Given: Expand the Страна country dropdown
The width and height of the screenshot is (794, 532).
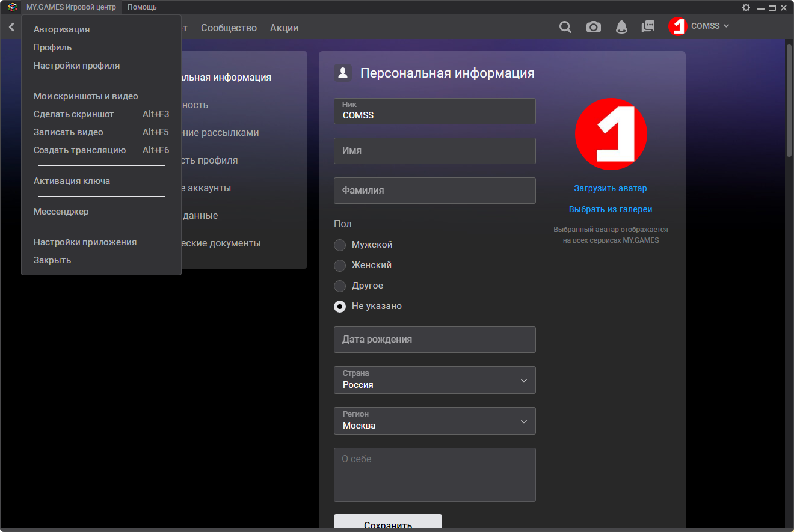Looking at the screenshot, I should coord(434,380).
